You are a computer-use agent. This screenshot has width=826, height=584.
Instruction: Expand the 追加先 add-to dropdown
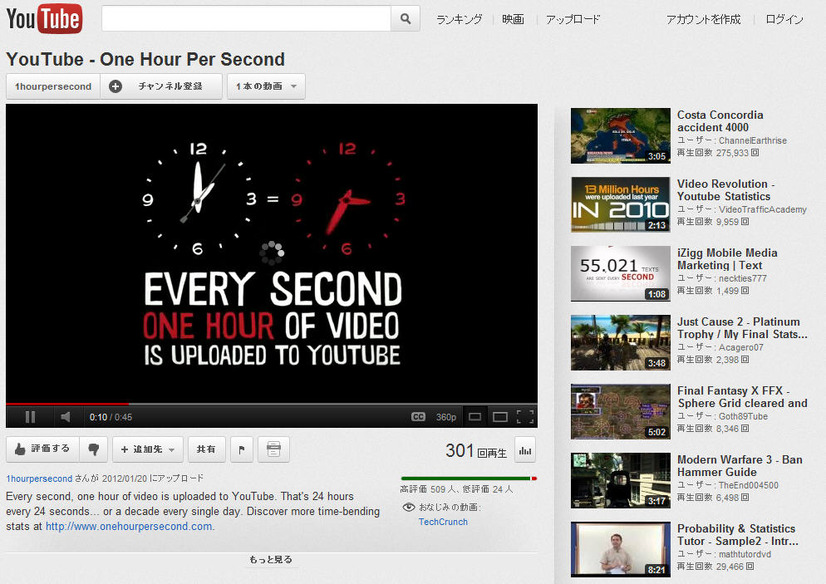[x=146, y=450]
